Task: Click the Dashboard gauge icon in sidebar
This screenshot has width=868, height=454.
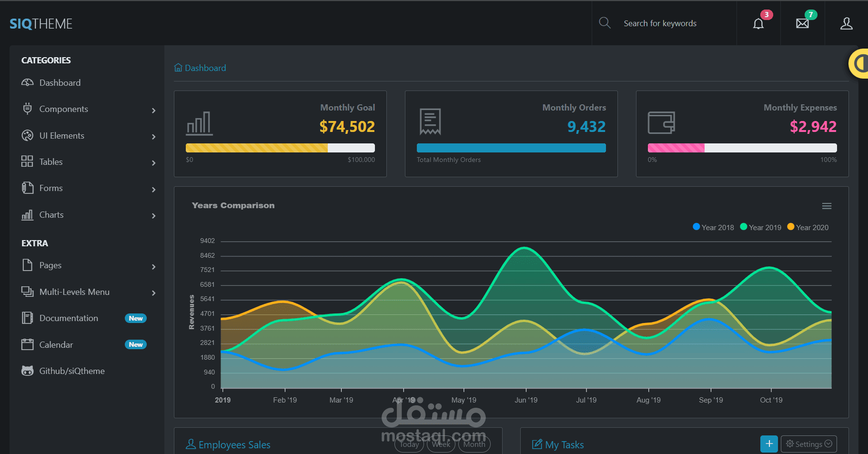Action: point(28,82)
